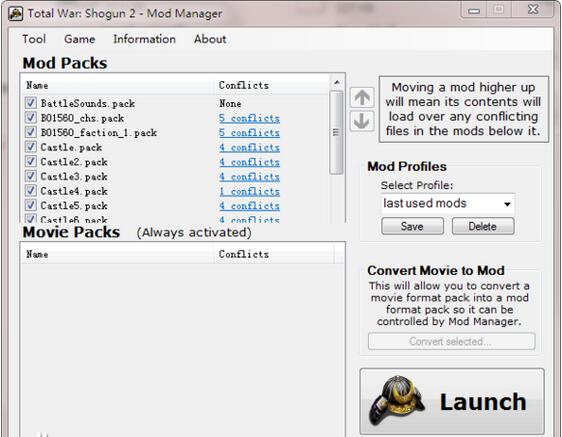
Task: Disable Castle3.pack mod checkbox
Action: click(30, 176)
